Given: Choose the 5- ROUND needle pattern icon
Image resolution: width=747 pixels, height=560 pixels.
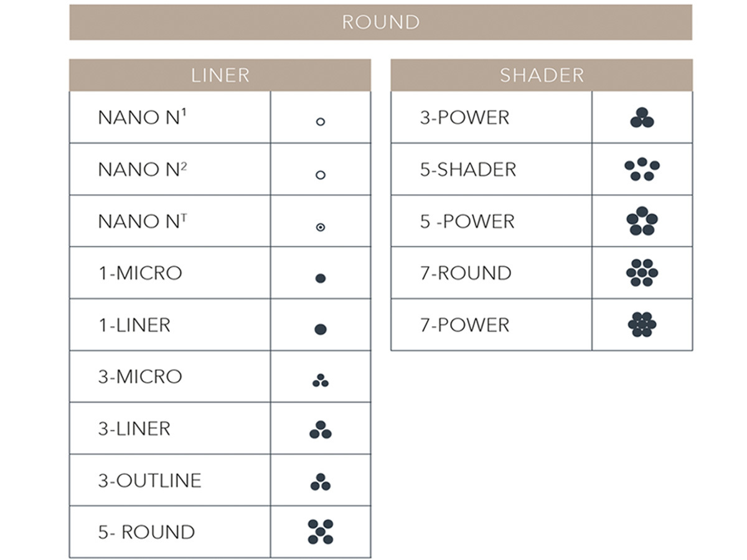Looking at the screenshot, I should (x=321, y=532).
